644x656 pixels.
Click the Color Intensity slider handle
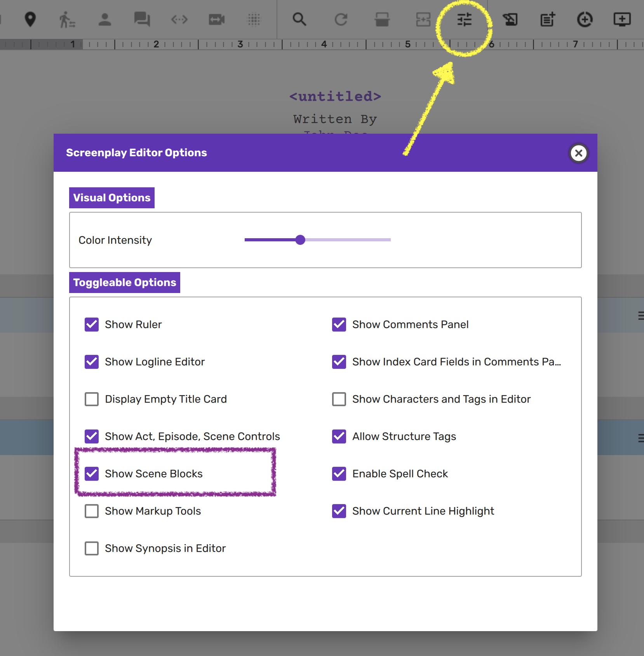click(300, 240)
